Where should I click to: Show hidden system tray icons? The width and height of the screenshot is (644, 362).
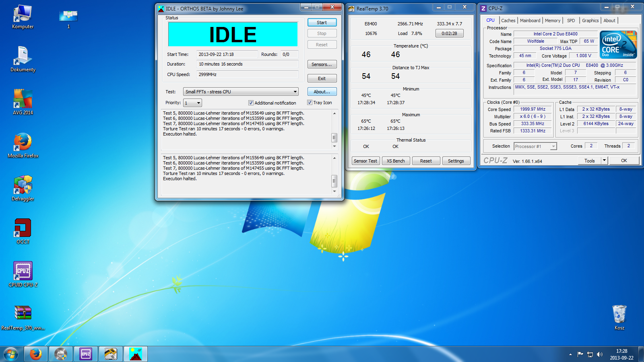[x=570, y=354]
